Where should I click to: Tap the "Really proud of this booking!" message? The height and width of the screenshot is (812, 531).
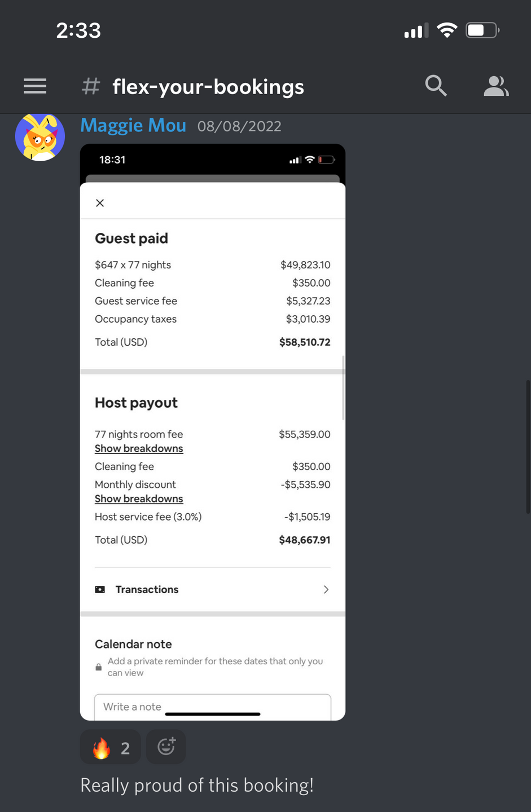(x=197, y=785)
